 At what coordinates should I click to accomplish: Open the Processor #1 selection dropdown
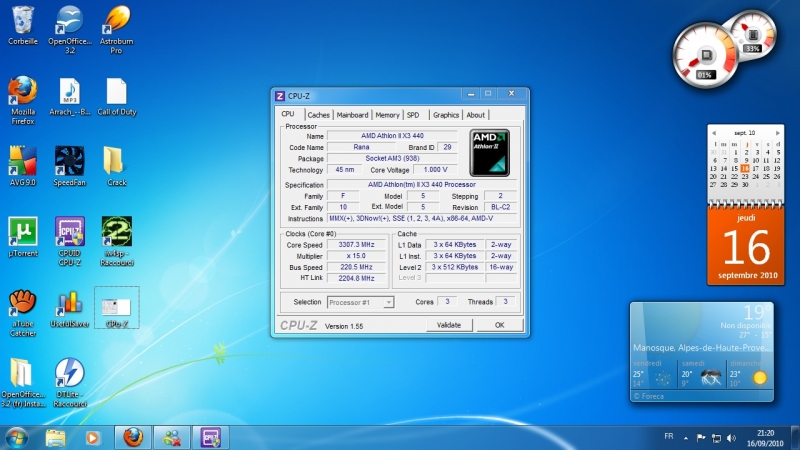[360, 302]
